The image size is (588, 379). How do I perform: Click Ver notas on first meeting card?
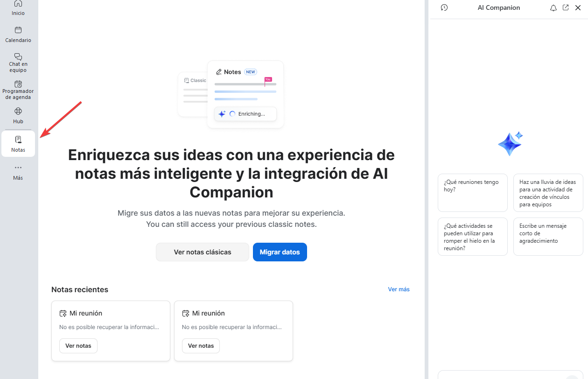point(78,346)
